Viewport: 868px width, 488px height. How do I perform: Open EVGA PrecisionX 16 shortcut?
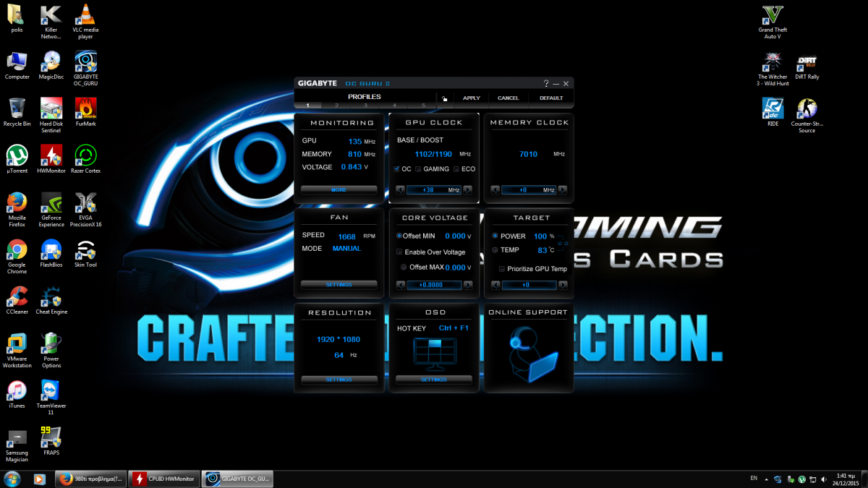[86, 210]
